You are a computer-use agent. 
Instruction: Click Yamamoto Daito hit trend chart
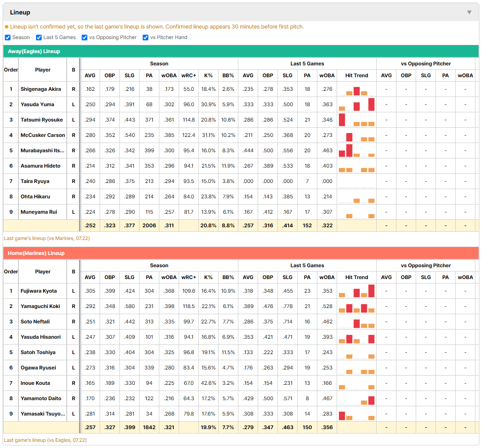356,398
